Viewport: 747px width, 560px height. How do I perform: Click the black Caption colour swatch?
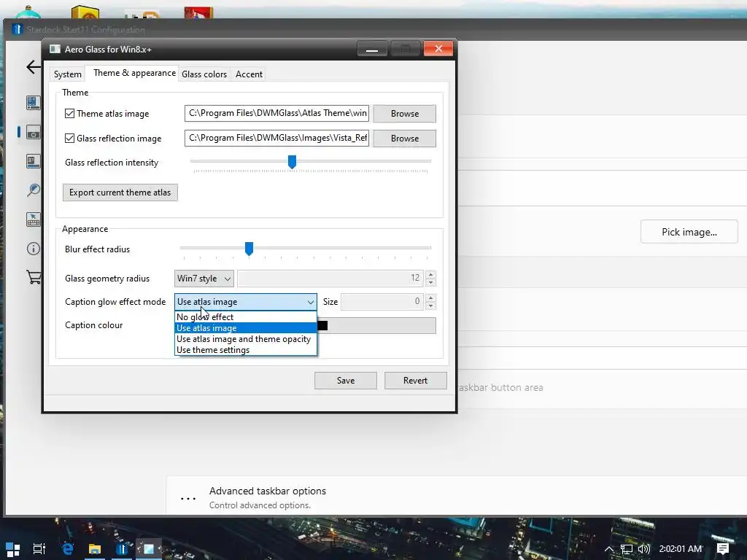[322, 325]
